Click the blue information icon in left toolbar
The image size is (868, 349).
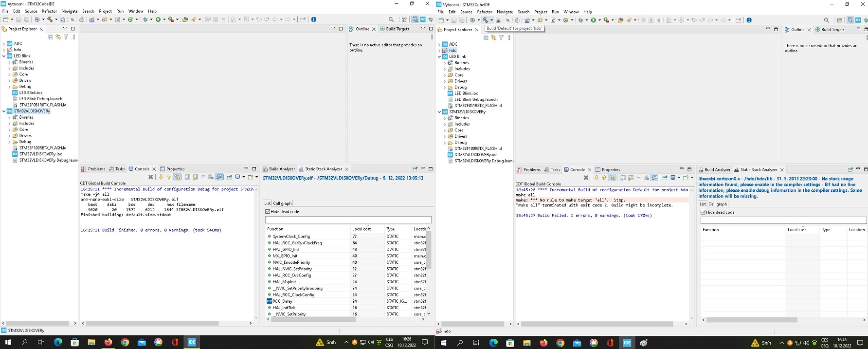[x=314, y=19]
